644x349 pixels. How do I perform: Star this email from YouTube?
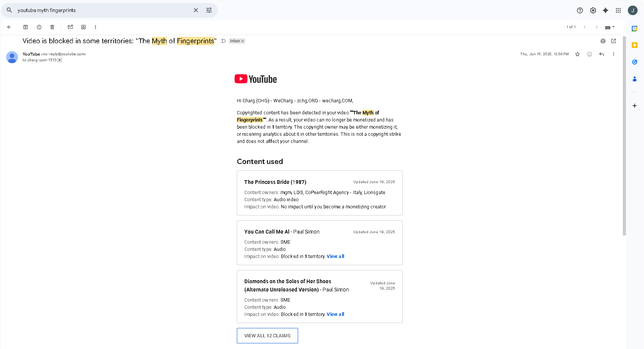(577, 54)
